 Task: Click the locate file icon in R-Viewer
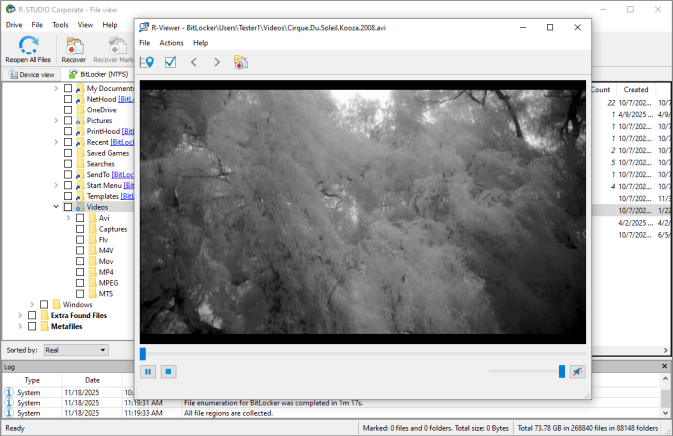pos(147,63)
